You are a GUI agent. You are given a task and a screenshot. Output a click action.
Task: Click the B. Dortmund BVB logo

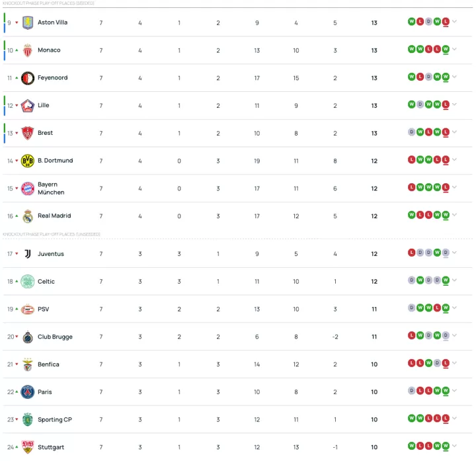tap(28, 161)
